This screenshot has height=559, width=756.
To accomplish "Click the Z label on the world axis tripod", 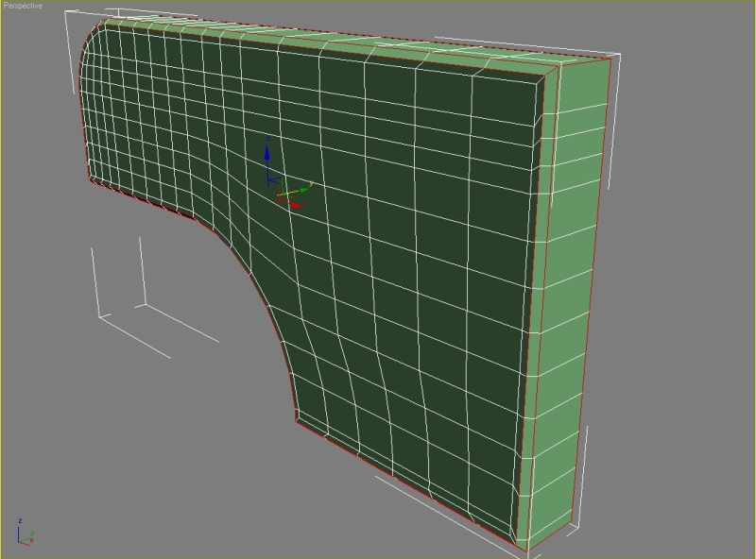I will point(20,521).
